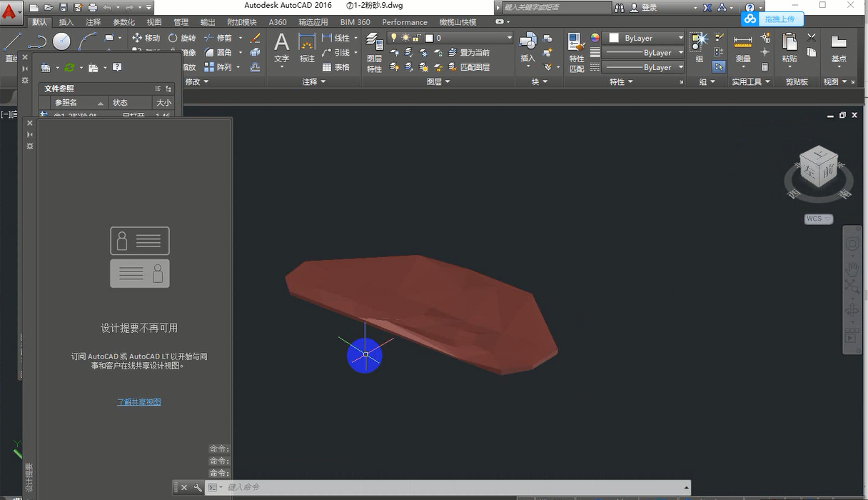Switch file references to tree view
This screenshot has width=868, height=500.
tap(168, 89)
